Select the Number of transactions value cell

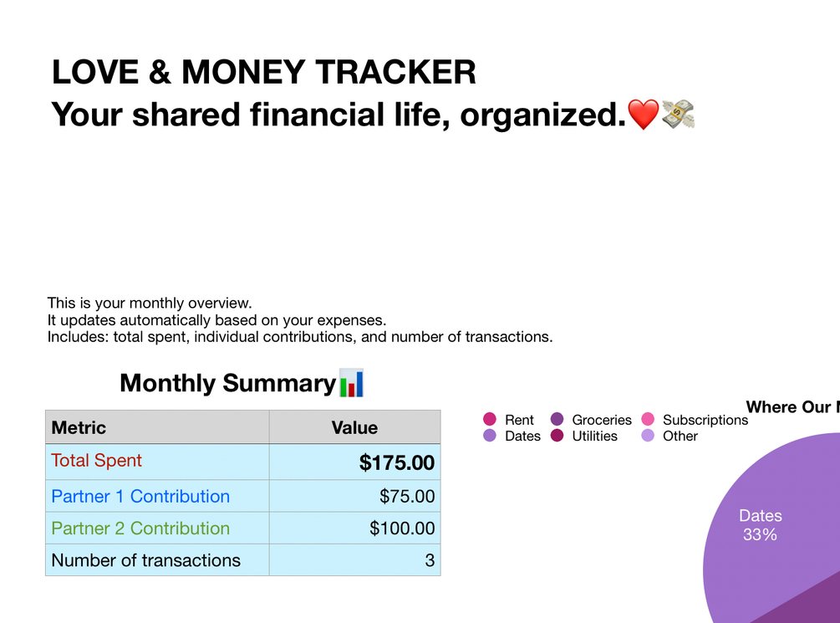(354, 560)
